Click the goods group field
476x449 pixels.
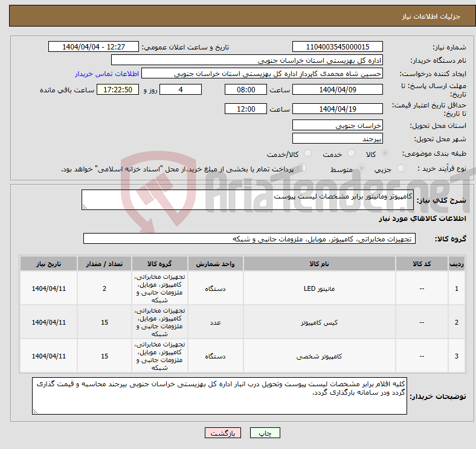pyautogui.click(x=249, y=238)
